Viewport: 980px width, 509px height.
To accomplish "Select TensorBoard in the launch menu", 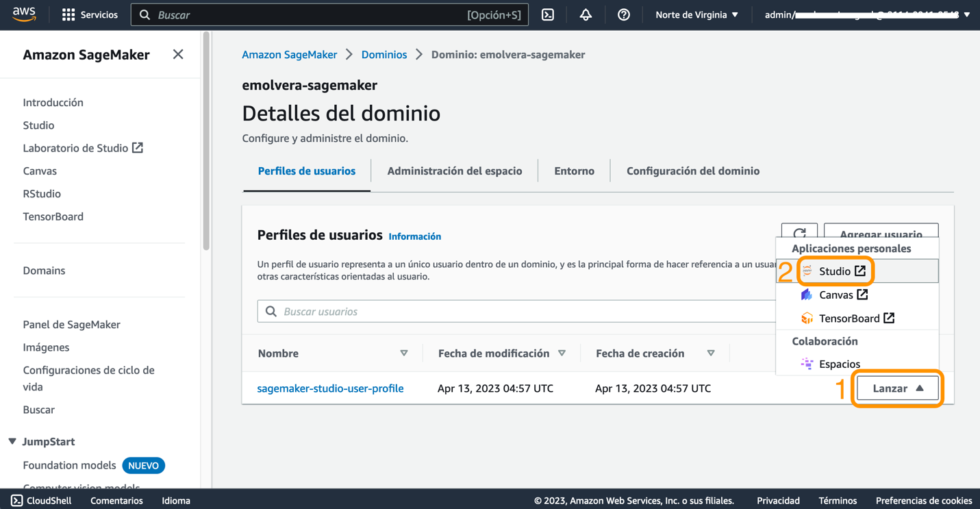I will point(857,318).
